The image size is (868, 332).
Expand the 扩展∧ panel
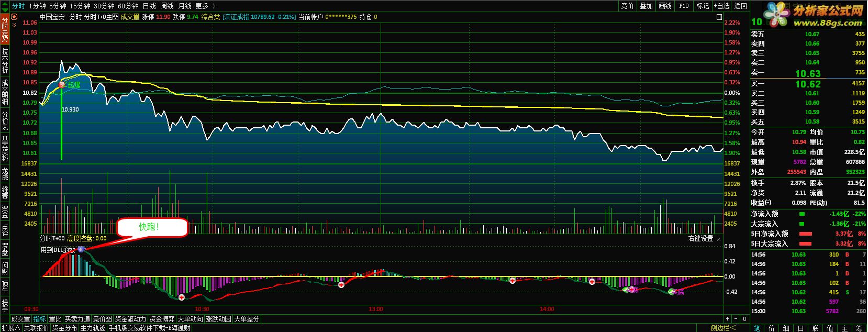coord(11,328)
